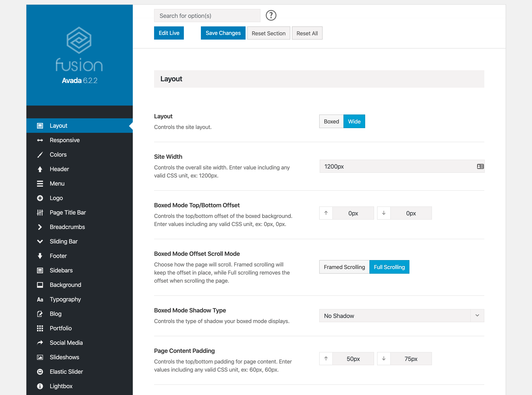Expand the Sliding Bar sidebar section
Image resolution: width=532 pixels, height=395 pixels.
(64, 242)
